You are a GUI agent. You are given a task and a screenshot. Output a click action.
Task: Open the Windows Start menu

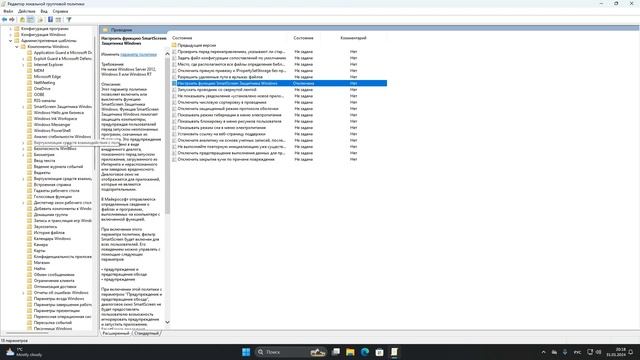(x=246, y=352)
